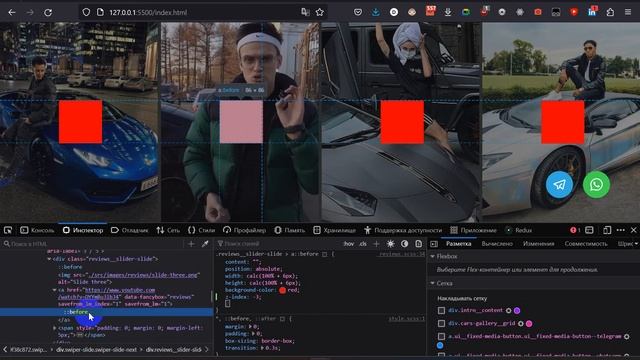Screen dimensions: 640x360
Task: Open the Redux devtools tab
Action: click(x=518, y=230)
